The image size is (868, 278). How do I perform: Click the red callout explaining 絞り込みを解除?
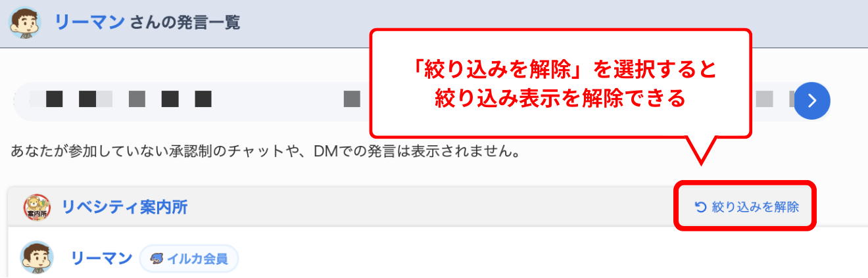[x=561, y=83]
